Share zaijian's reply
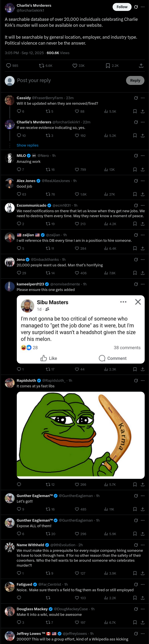Screen dimensions: 149x644 (142, 248)
